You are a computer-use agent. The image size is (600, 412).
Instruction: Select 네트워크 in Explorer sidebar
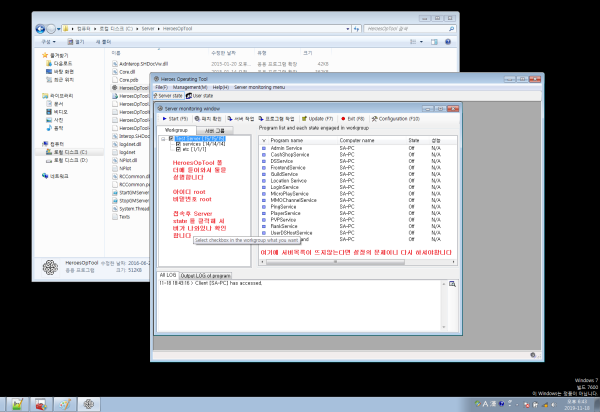[x=55, y=176]
